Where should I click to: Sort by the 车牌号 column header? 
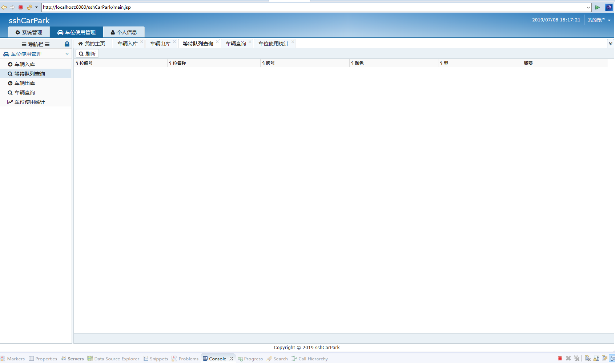click(305, 63)
